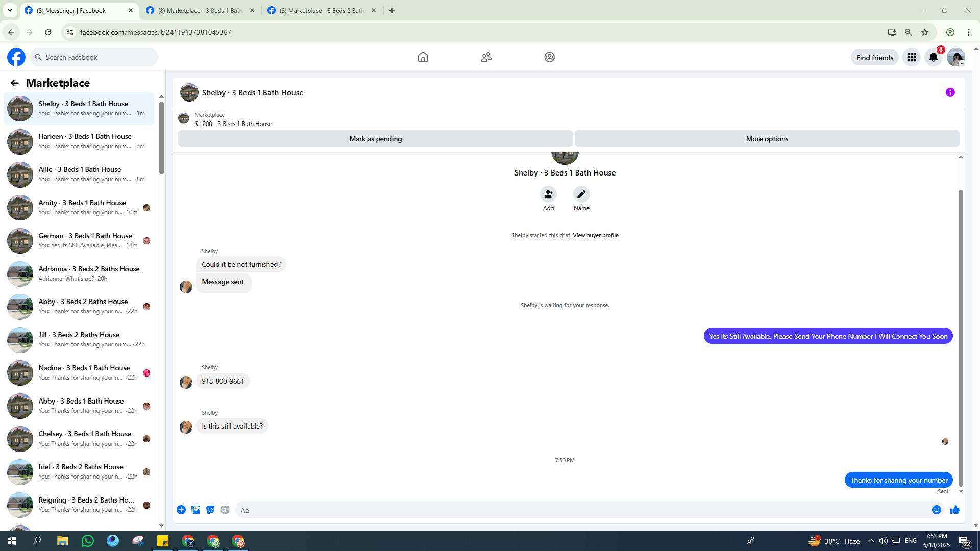Open Chrome profile icon
The image size is (980, 551).
[x=950, y=32]
